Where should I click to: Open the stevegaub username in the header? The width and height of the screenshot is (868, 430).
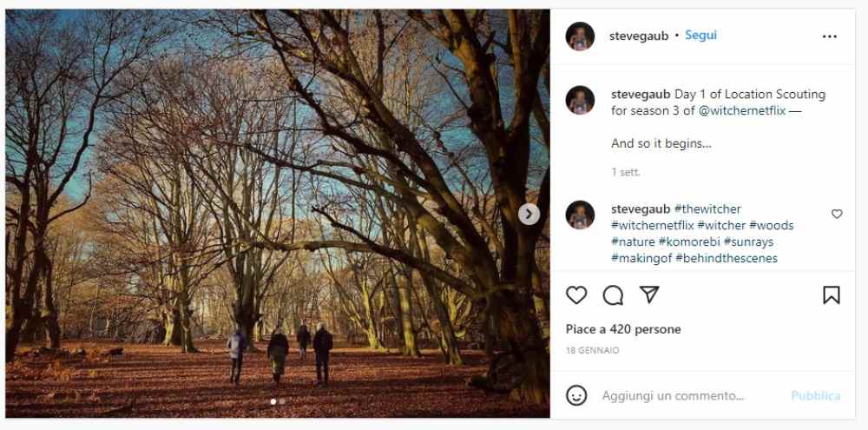pyautogui.click(x=639, y=36)
